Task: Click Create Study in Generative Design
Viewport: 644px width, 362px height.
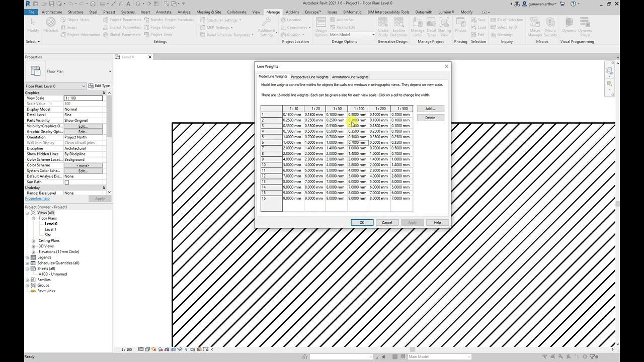Action: (383, 27)
